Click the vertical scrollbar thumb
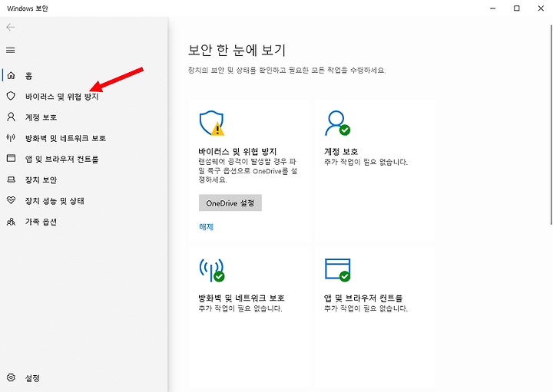 tap(551, 124)
